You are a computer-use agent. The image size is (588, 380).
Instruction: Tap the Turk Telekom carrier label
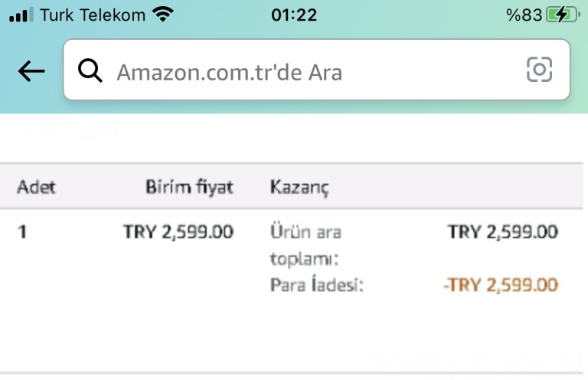(93, 15)
